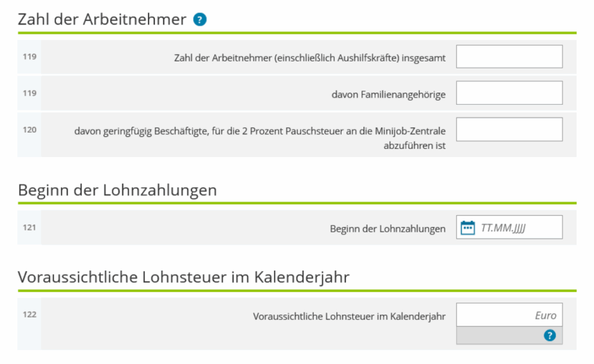Click 'Voraussichtliche Lohnsteuer im Kalenderjahr' section heading

pyautogui.click(x=183, y=277)
